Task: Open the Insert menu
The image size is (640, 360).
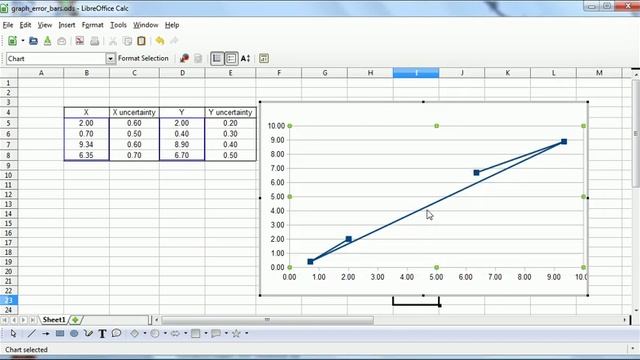Action: pyautogui.click(x=67, y=25)
